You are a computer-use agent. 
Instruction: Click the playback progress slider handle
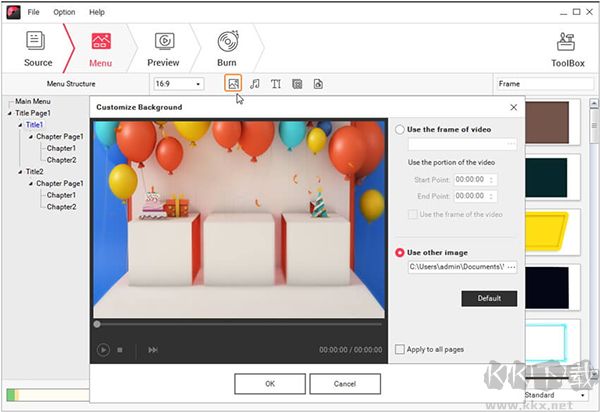(x=97, y=324)
